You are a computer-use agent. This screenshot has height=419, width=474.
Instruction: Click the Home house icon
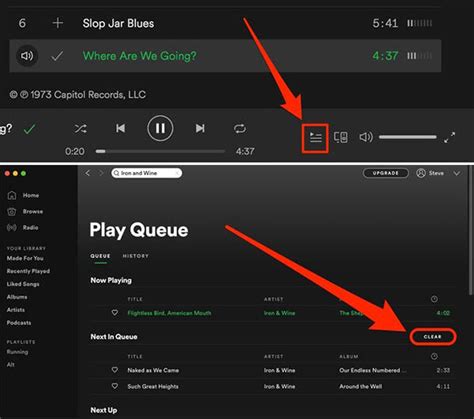tap(12, 195)
